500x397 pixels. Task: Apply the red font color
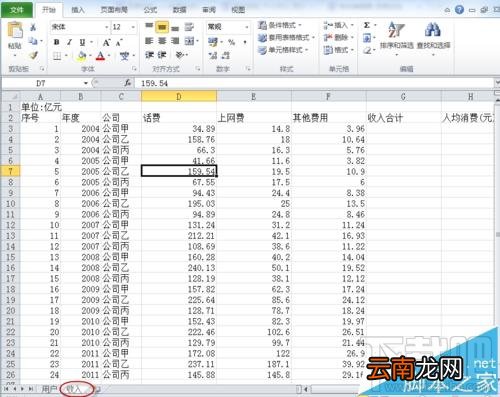coord(100,56)
